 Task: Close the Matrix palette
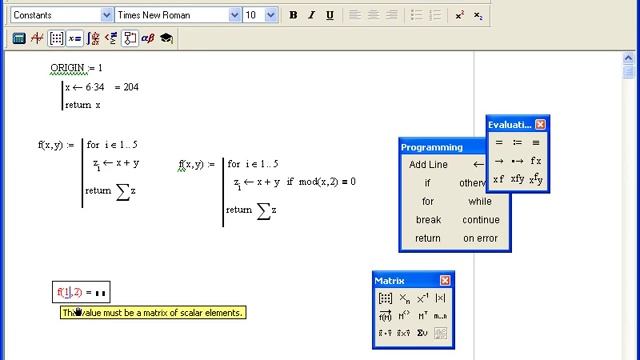point(445,280)
